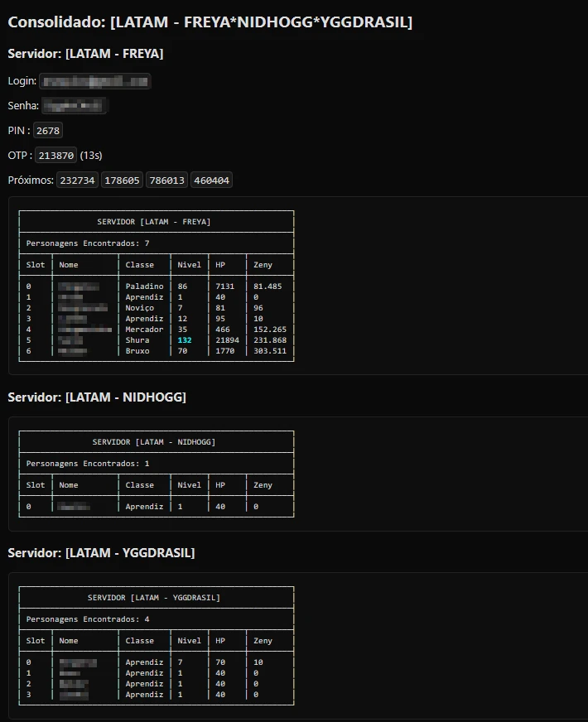Click the Zeny column header in NIDHOGG table

click(263, 485)
